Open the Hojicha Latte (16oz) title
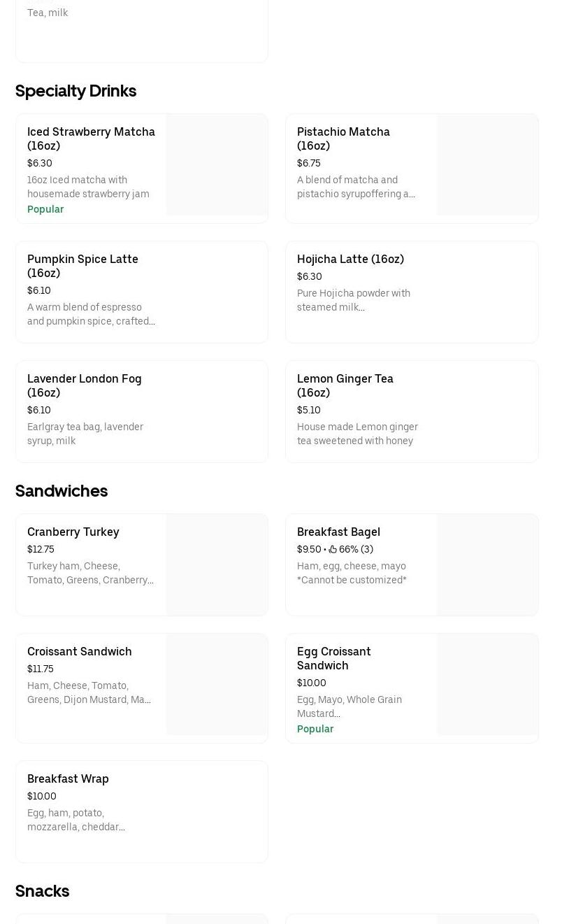 pyautogui.click(x=350, y=259)
